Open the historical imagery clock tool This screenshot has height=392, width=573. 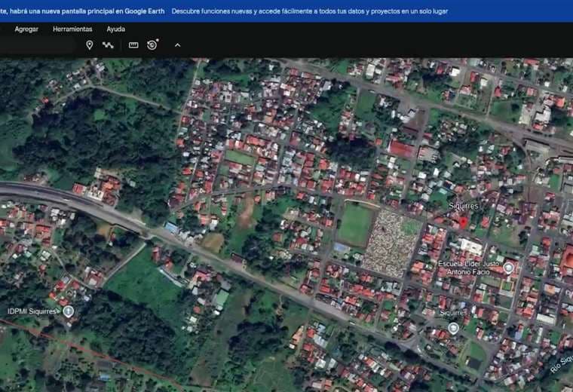click(x=152, y=45)
